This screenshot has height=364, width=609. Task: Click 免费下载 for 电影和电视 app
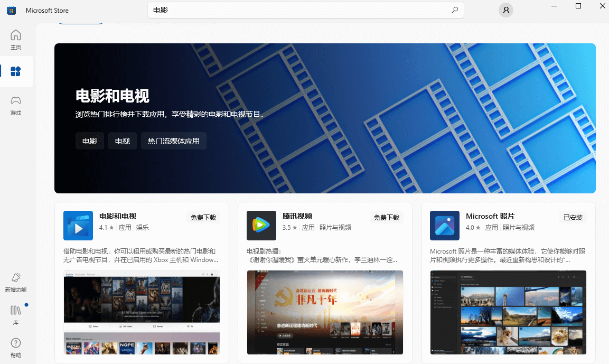(203, 217)
